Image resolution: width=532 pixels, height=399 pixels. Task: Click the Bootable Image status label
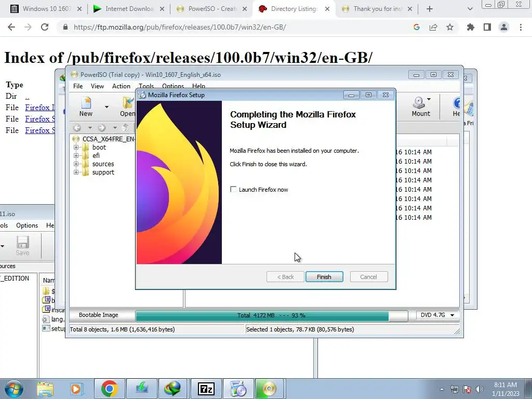(x=98, y=315)
